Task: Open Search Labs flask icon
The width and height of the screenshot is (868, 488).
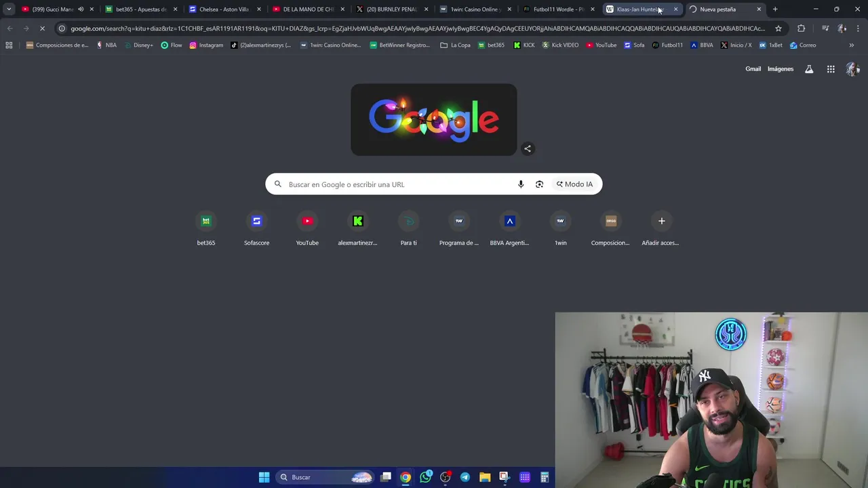Action: click(809, 69)
